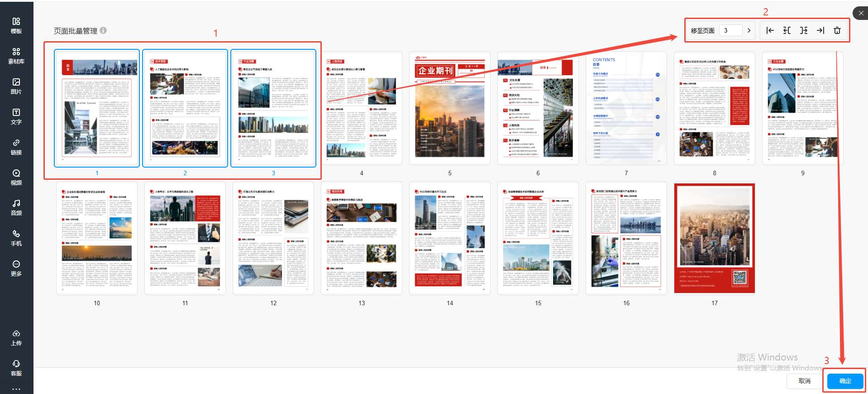Click the move-one-page-backward icon
Viewport: 868px width, 394px height.
pyautogui.click(x=787, y=30)
